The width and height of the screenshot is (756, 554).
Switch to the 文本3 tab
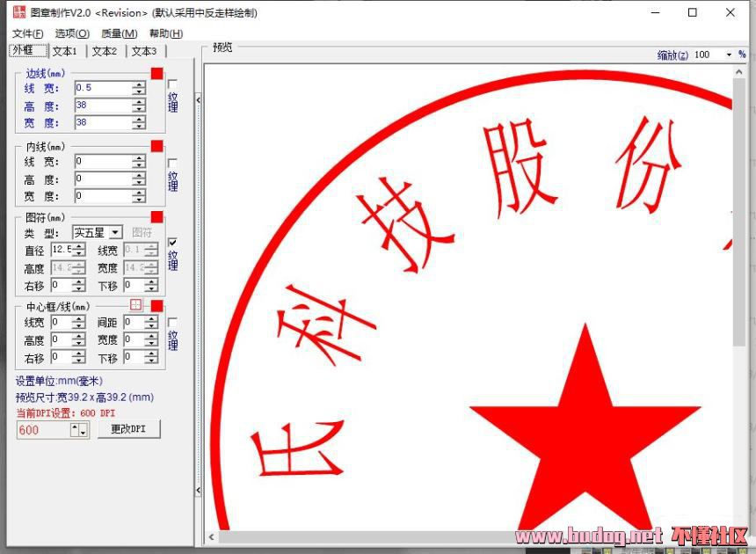(144, 51)
